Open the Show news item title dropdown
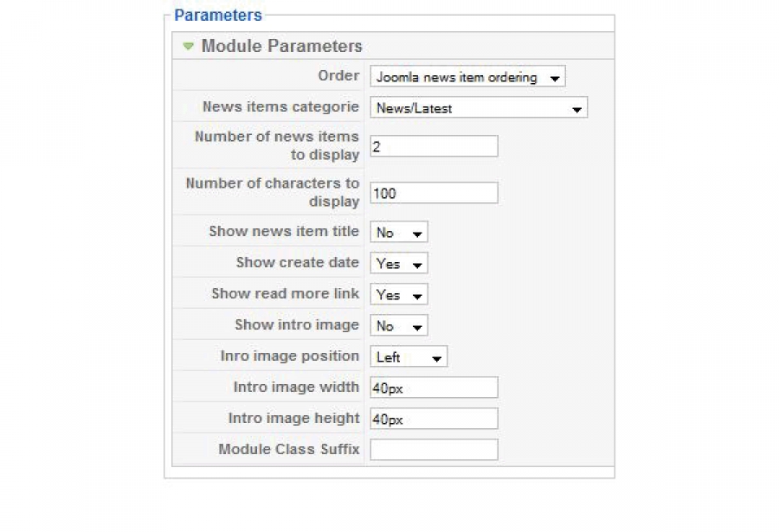Screen dimensions: 779x532 (x=399, y=233)
